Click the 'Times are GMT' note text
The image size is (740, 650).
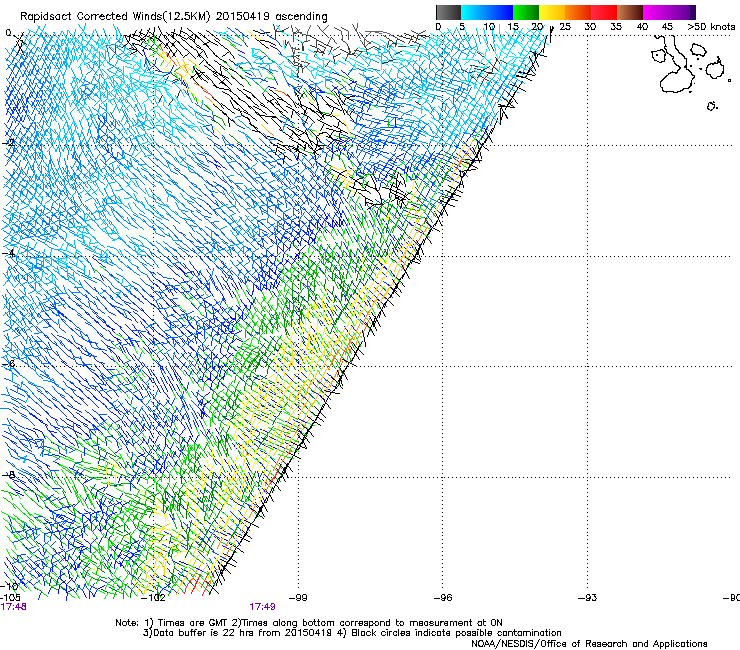pyautogui.click(x=192, y=623)
